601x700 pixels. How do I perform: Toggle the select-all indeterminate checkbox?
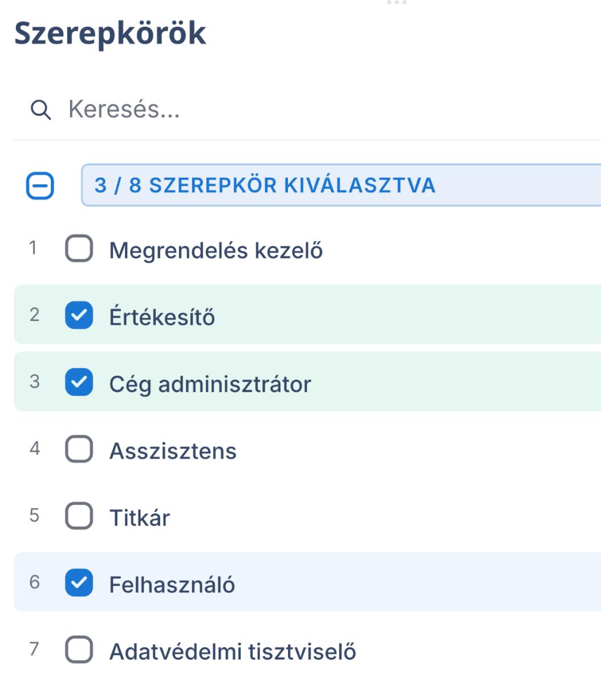pos(40,186)
